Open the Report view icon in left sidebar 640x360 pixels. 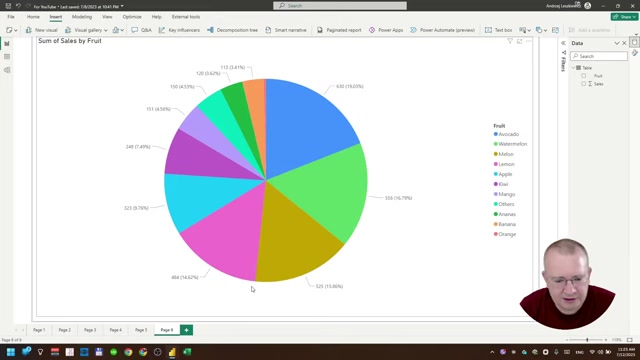pyautogui.click(x=7, y=43)
